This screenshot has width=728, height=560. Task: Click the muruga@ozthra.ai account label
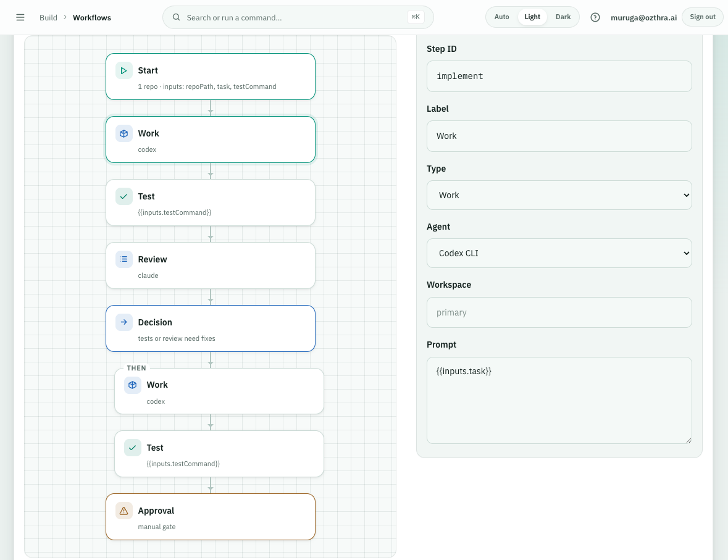643,18
